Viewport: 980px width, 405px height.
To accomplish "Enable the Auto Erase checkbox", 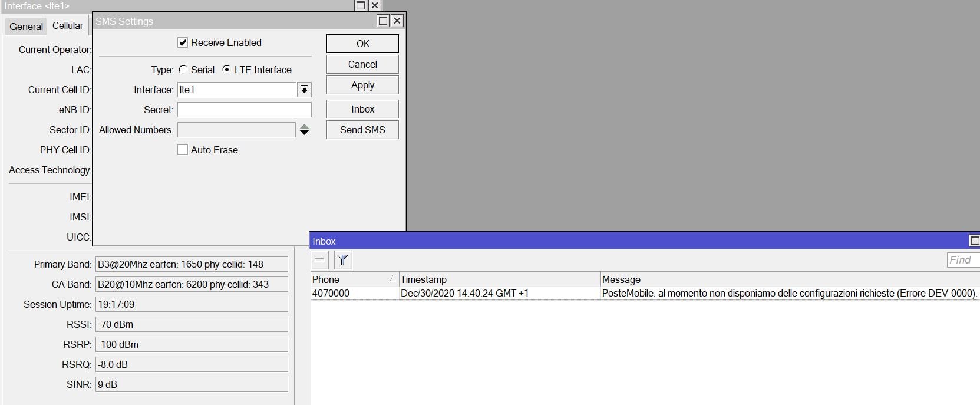I will (183, 150).
